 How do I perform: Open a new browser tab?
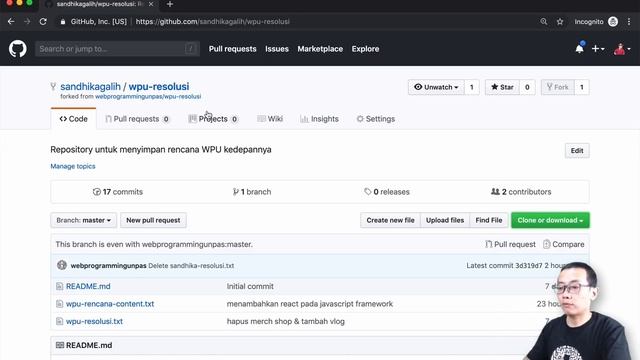[170, 4]
